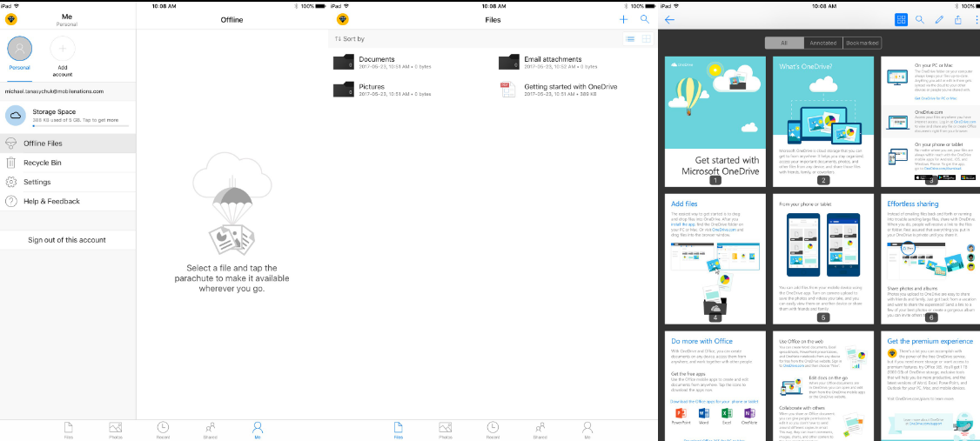Open the Pictures folder

pos(382,90)
